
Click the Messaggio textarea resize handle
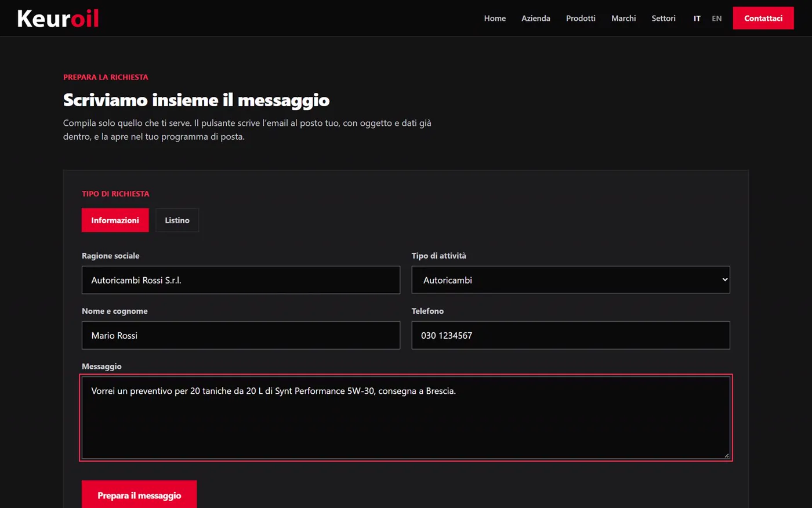coord(726,455)
